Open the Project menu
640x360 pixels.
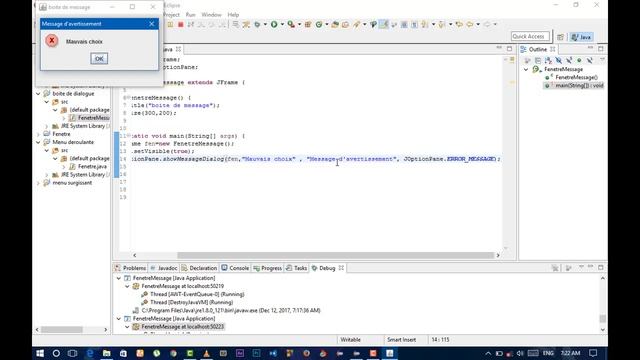coord(171,15)
